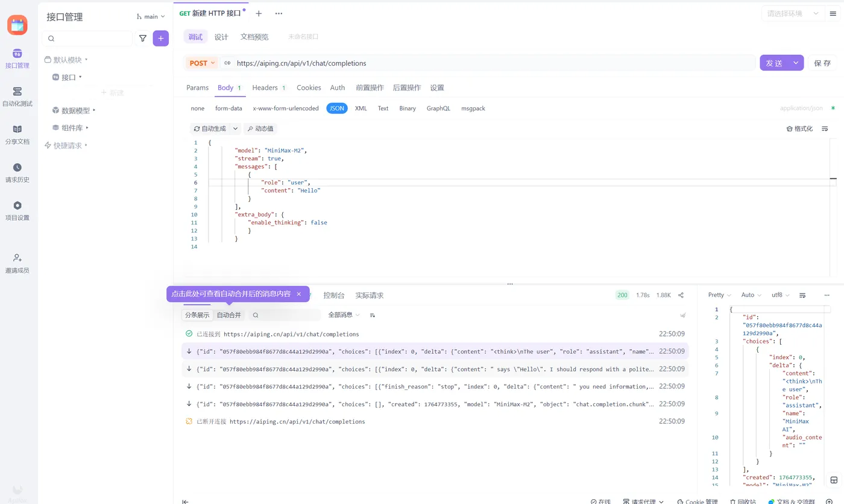The width and height of the screenshot is (844, 504).
Task: Open the 请选择环境 environment selector
Action: tap(793, 13)
